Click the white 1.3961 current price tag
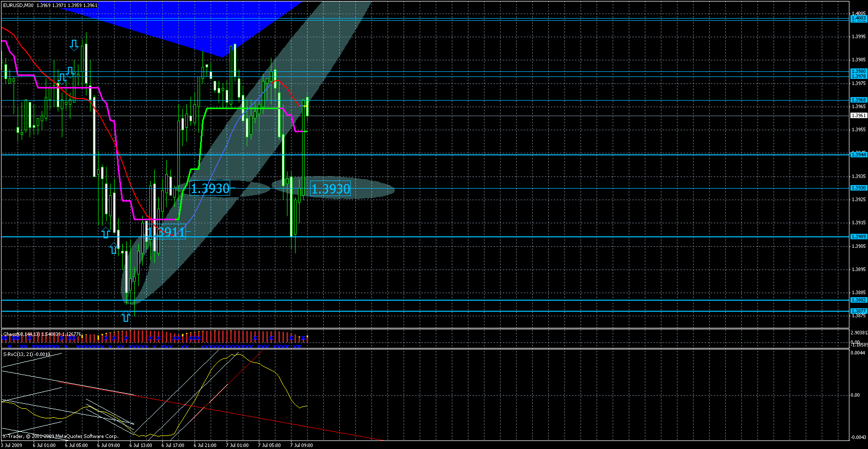The width and height of the screenshot is (868, 449). click(x=858, y=116)
